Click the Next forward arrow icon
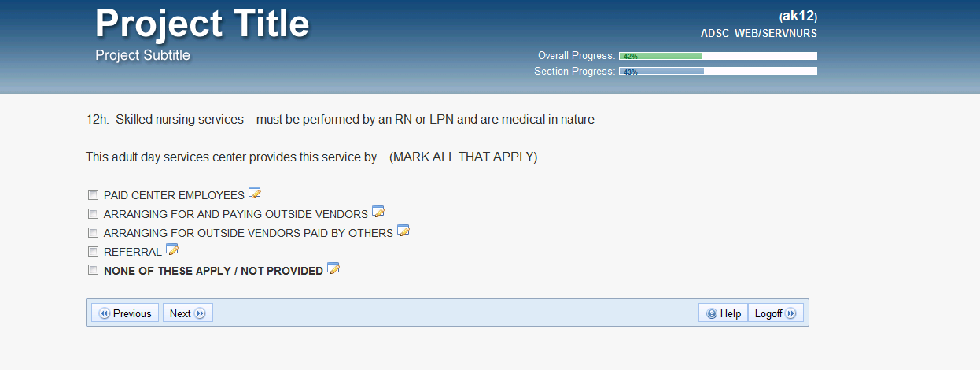Screen dimensions: 980x370 200,313
